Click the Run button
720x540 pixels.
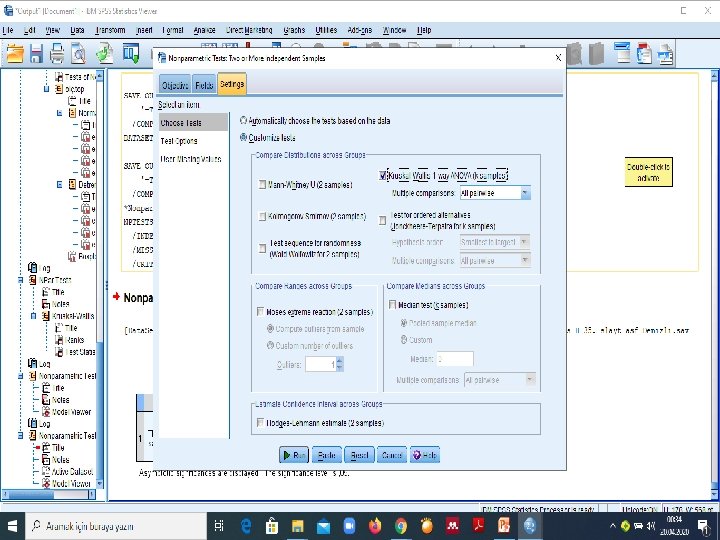(x=294, y=455)
